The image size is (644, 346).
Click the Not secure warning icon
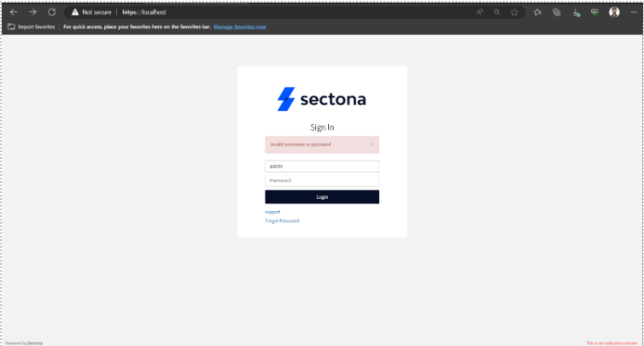point(75,13)
